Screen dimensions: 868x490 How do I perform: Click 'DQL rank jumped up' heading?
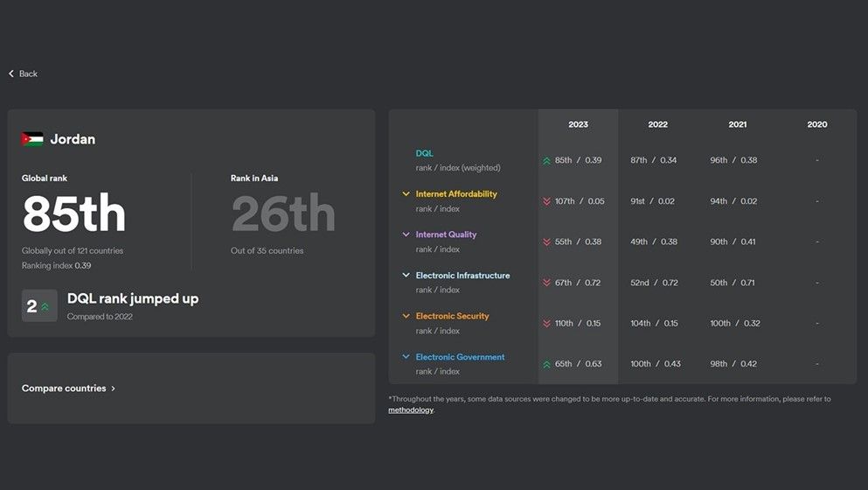[133, 298]
